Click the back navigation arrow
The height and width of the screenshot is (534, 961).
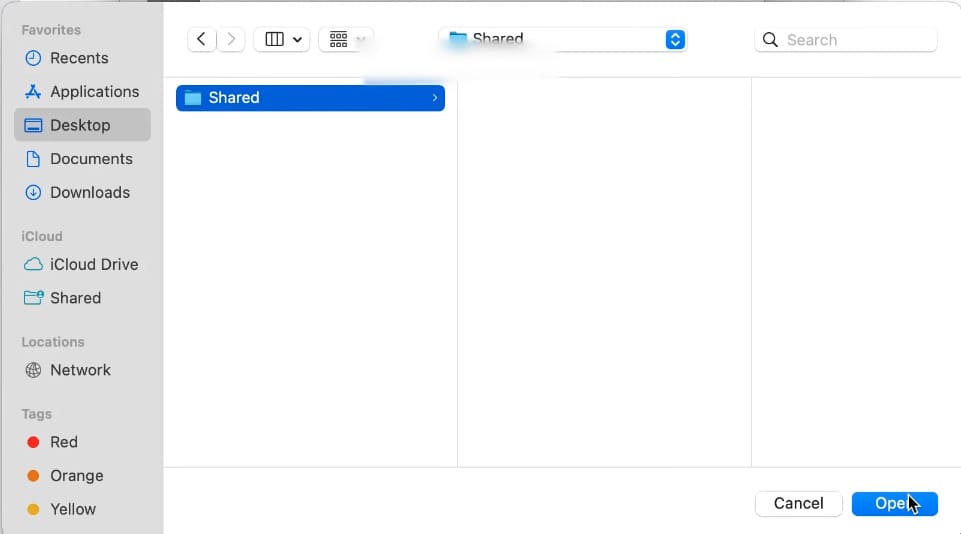tap(202, 39)
